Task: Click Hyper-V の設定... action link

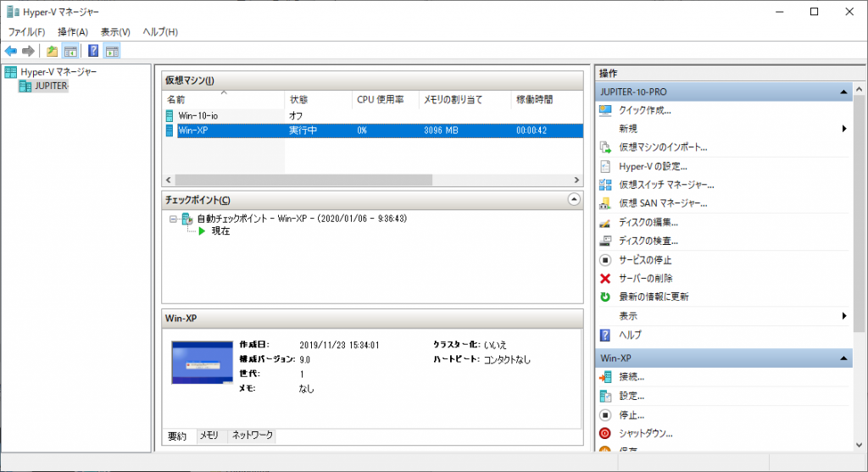Action: [x=654, y=166]
